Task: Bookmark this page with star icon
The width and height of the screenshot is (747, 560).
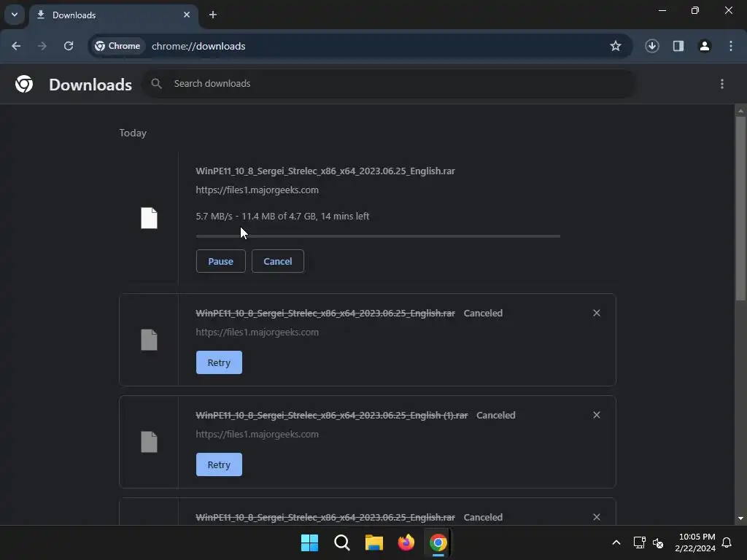Action: (x=616, y=46)
